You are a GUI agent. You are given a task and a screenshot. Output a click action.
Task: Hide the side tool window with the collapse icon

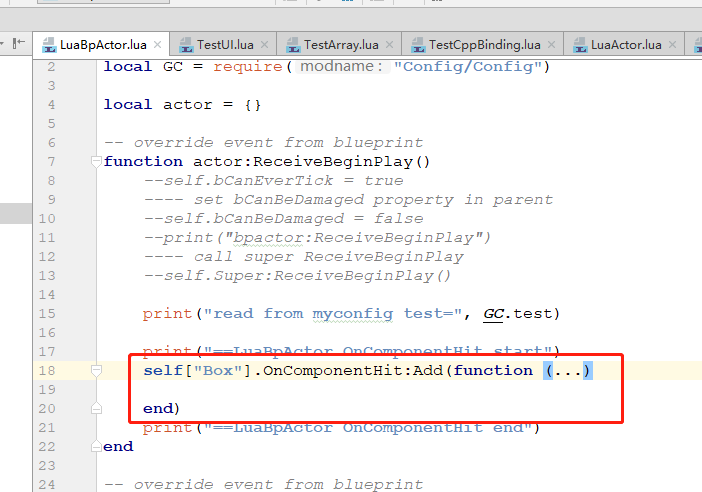point(19,43)
